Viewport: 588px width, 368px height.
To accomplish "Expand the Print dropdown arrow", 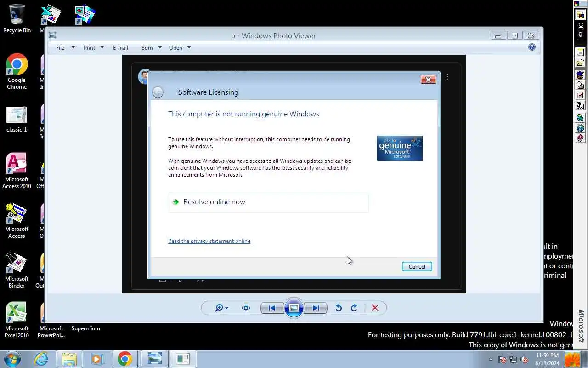I will tap(102, 47).
